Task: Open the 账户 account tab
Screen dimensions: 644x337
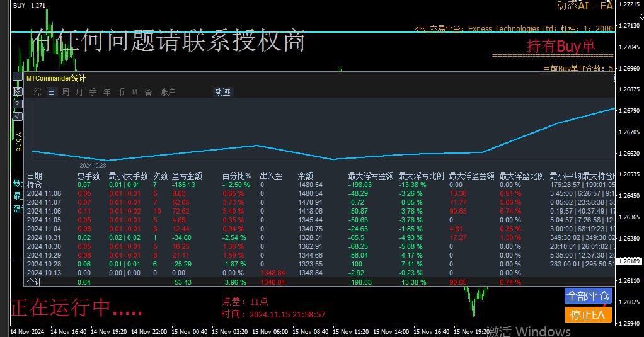Action: pos(168,92)
